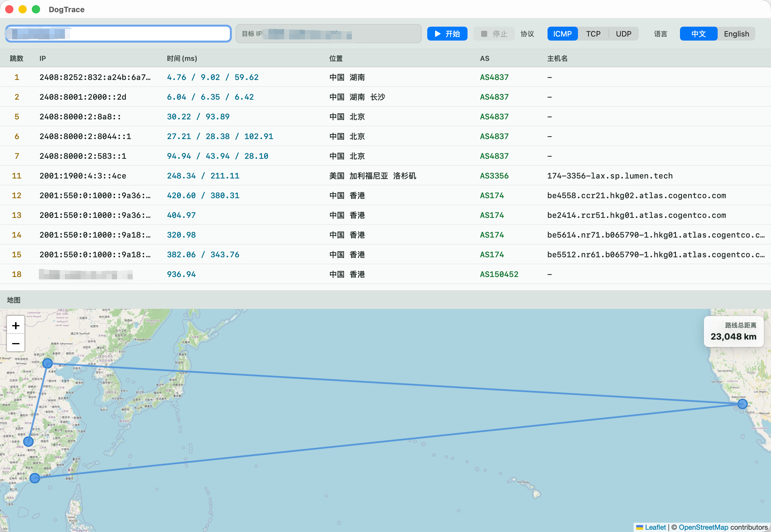Click the Beijing hop marker on map
The image size is (771, 532).
[x=48, y=363]
